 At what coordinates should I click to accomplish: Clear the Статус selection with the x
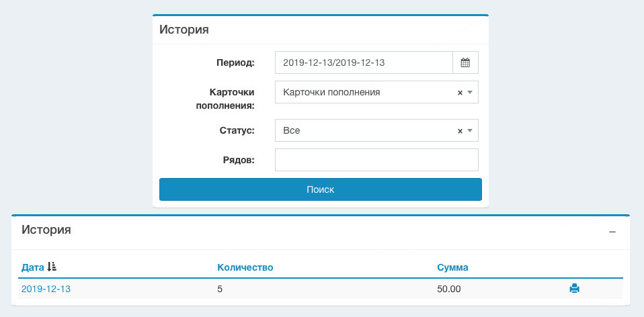[x=460, y=131]
